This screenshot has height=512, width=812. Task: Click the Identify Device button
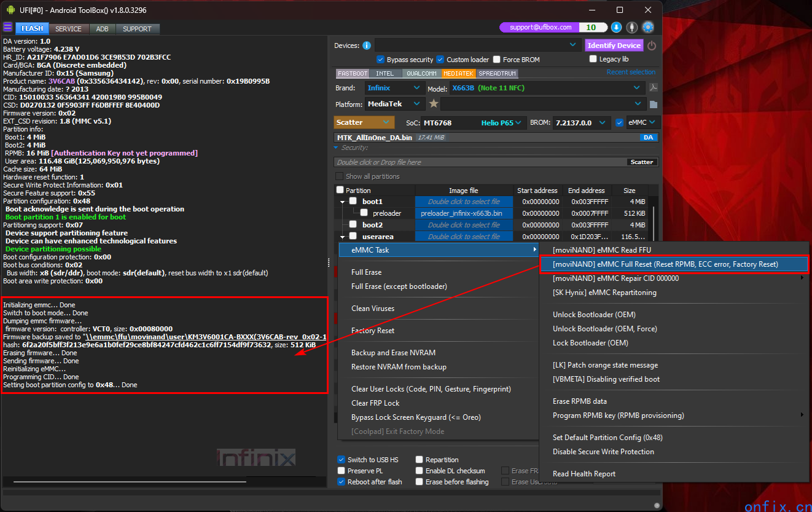pos(614,45)
